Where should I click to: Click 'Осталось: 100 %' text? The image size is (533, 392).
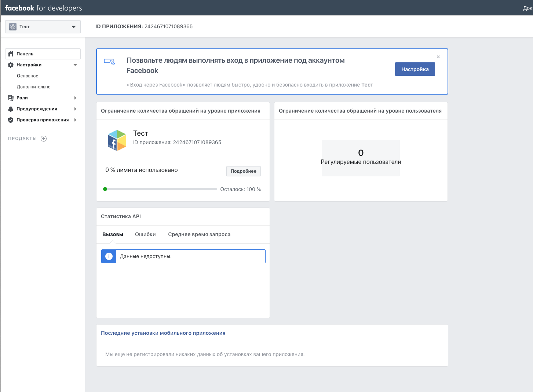tap(241, 189)
